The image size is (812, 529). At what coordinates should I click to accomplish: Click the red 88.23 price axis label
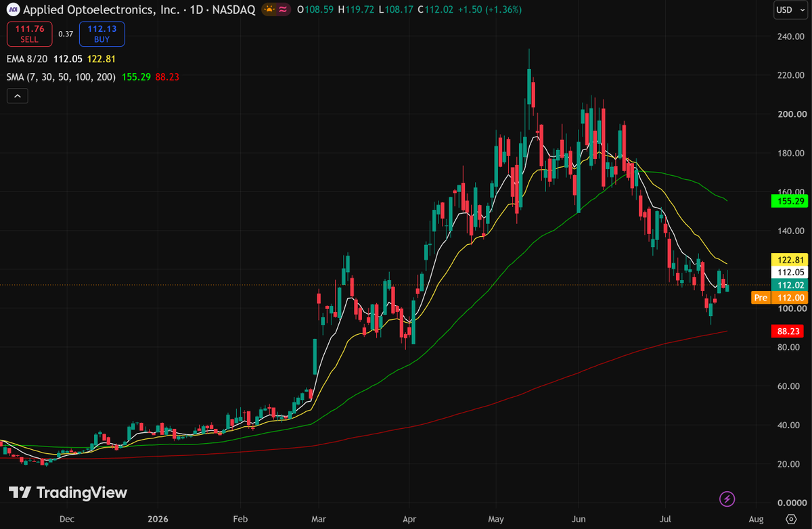tap(788, 331)
